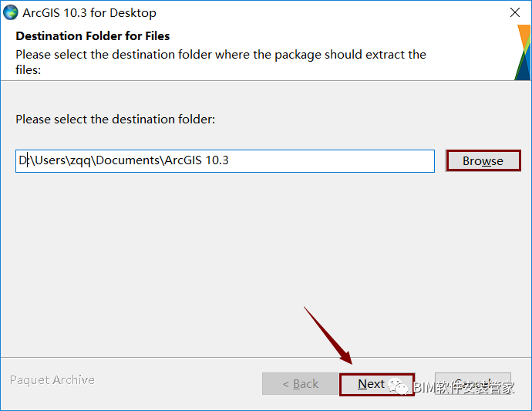Click the 'Users' segment in the folder path
The width and height of the screenshot is (532, 411).
50,160
